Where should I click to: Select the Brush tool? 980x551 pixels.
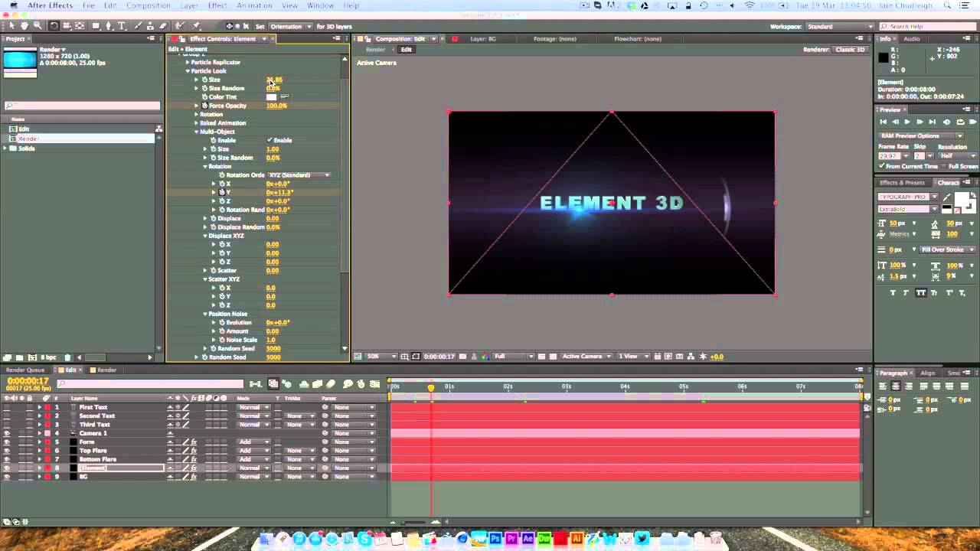click(x=138, y=26)
